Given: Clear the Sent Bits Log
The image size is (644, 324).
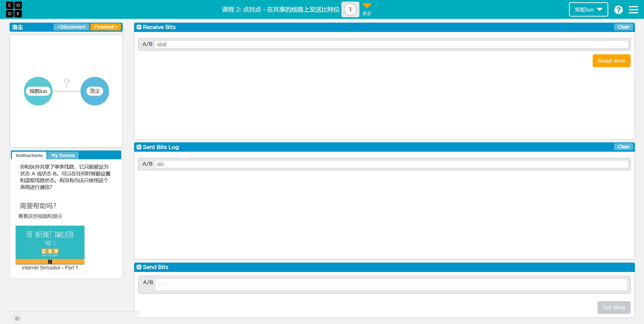Looking at the screenshot, I should click(623, 147).
